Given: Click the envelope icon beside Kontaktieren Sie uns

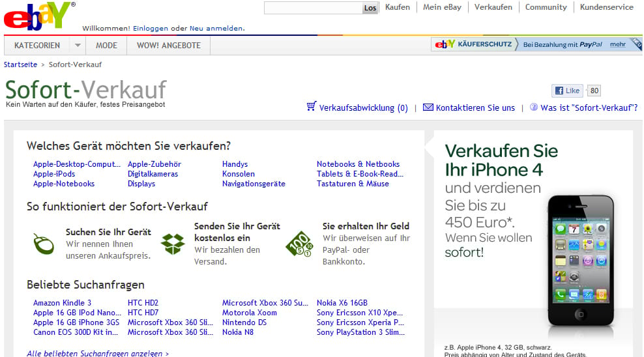Looking at the screenshot, I should 428,107.
